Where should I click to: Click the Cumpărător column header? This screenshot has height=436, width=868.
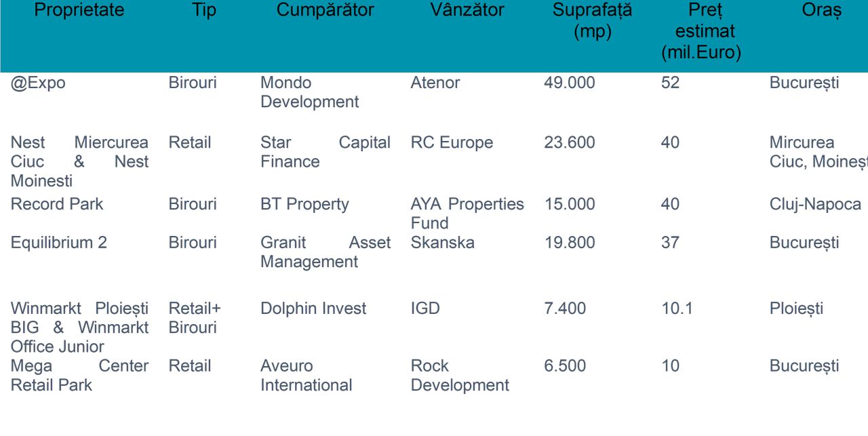tap(325, 10)
